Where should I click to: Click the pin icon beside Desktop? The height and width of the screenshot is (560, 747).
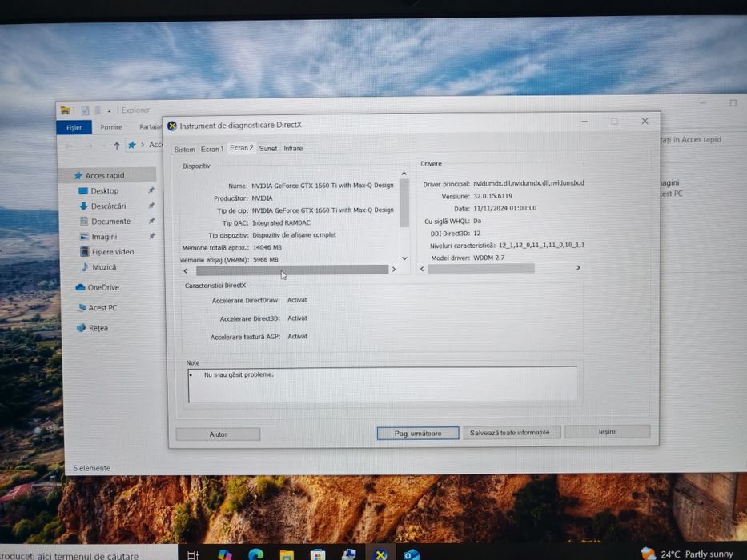tap(151, 190)
